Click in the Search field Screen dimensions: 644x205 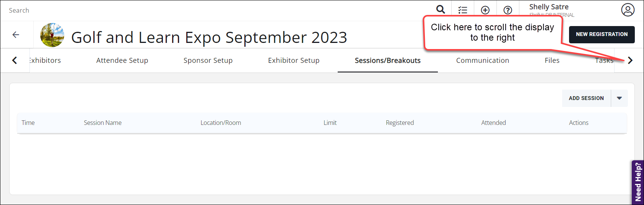[115, 10]
